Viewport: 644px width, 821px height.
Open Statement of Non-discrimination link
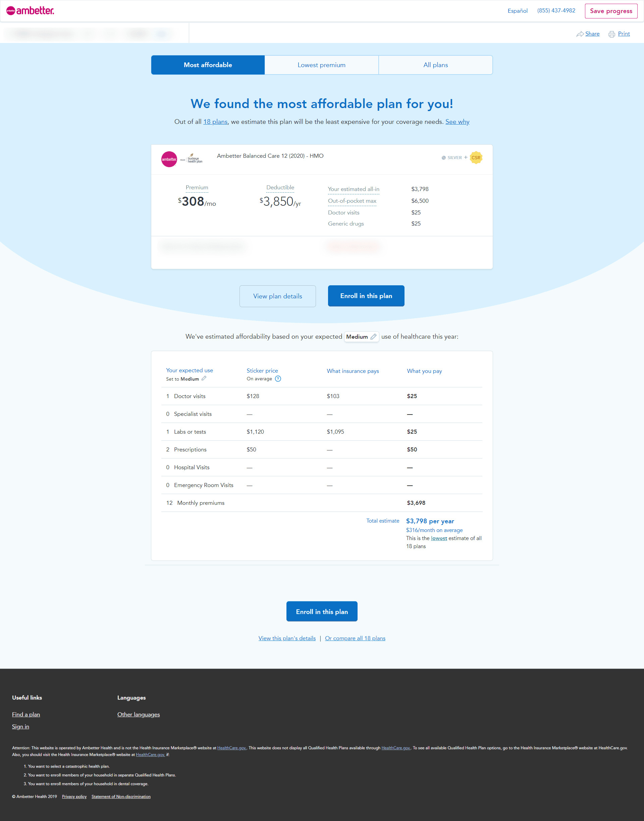(x=121, y=796)
